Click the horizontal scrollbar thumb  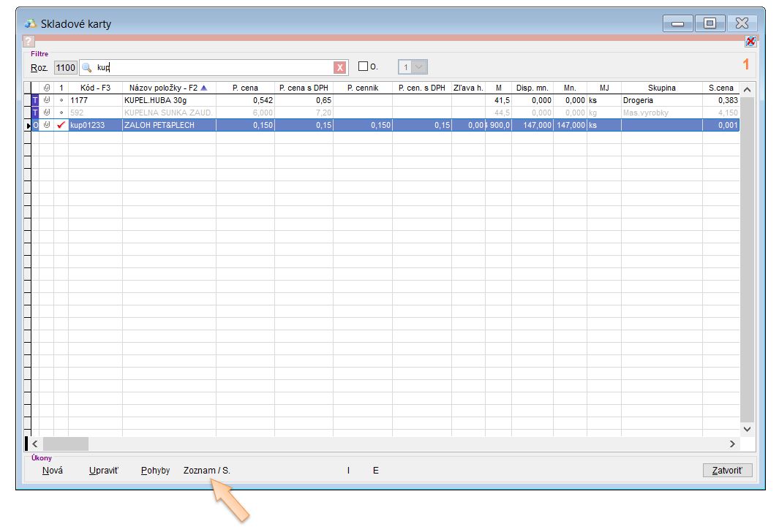click(x=67, y=444)
